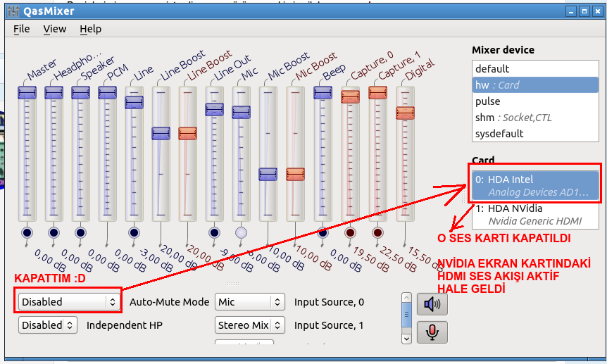The image size is (607, 364).
Task: Click the Line Out slider handle
Action: pyautogui.click(x=214, y=109)
